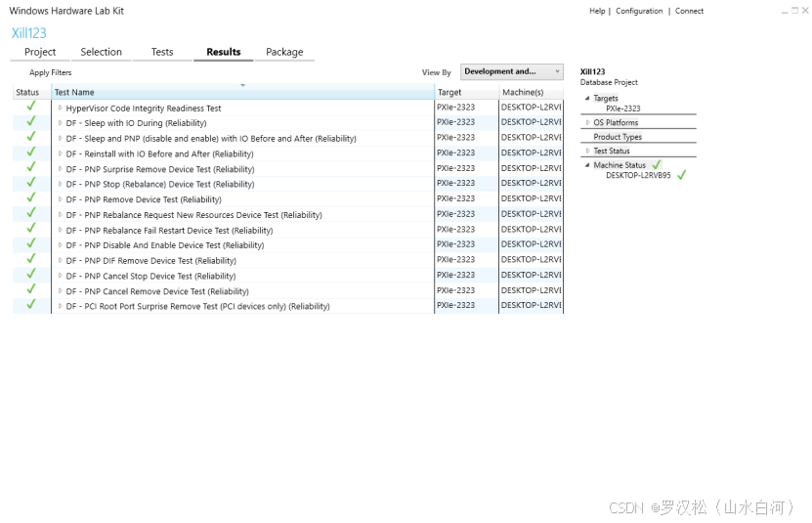Expand the DF - PCI Root Port Surprise Remove row
The width and height of the screenshot is (812, 523).
pyautogui.click(x=60, y=306)
